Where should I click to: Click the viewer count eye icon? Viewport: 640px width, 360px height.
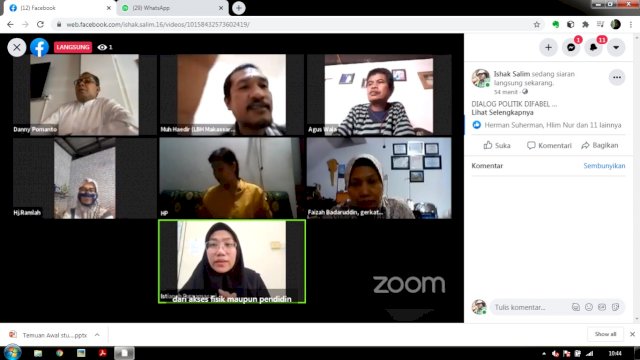tap(102, 47)
